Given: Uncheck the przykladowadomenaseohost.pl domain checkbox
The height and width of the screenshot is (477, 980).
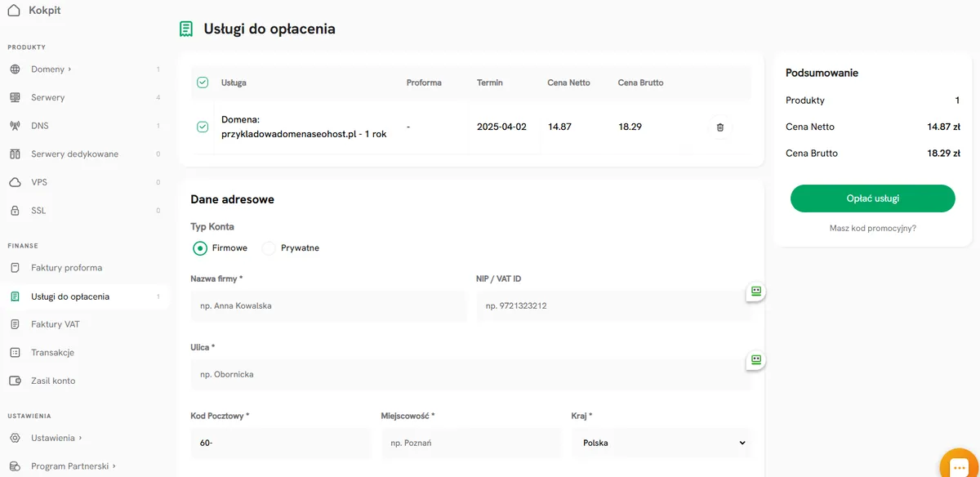Looking at the screenshot, I should (203, 127).
